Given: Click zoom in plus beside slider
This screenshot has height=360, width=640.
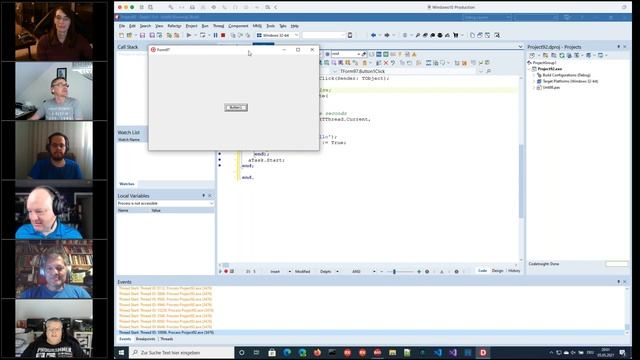Looking at the screenshot, I should click(x=419, y=271).
